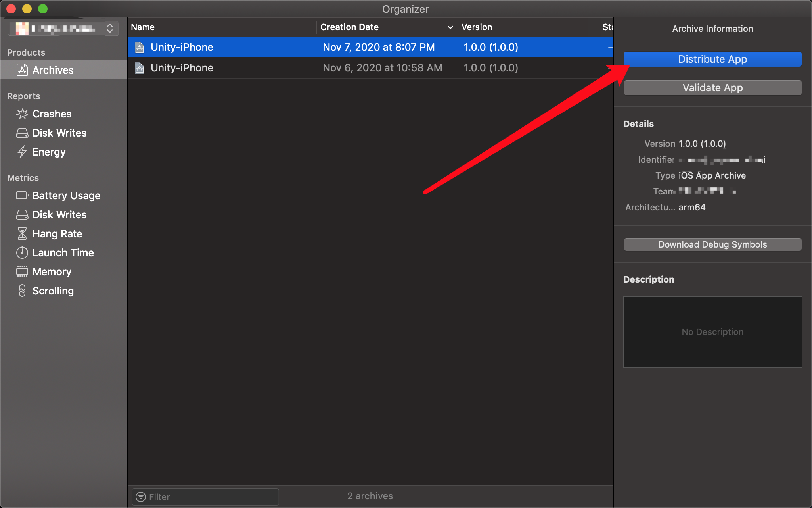Screen dimensions: 812x508
Task: Click the Filter input field
Action: tap(205, 497)
